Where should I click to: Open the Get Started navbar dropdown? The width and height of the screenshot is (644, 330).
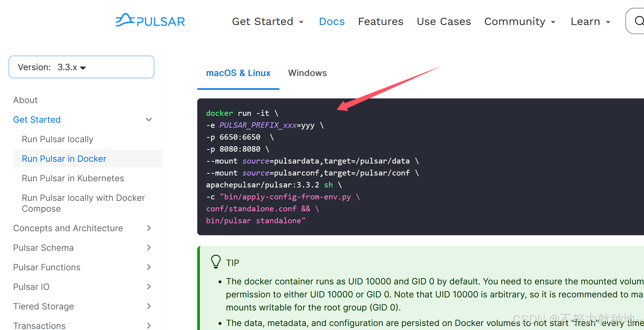pyautogui.click(x=268, y=21)
